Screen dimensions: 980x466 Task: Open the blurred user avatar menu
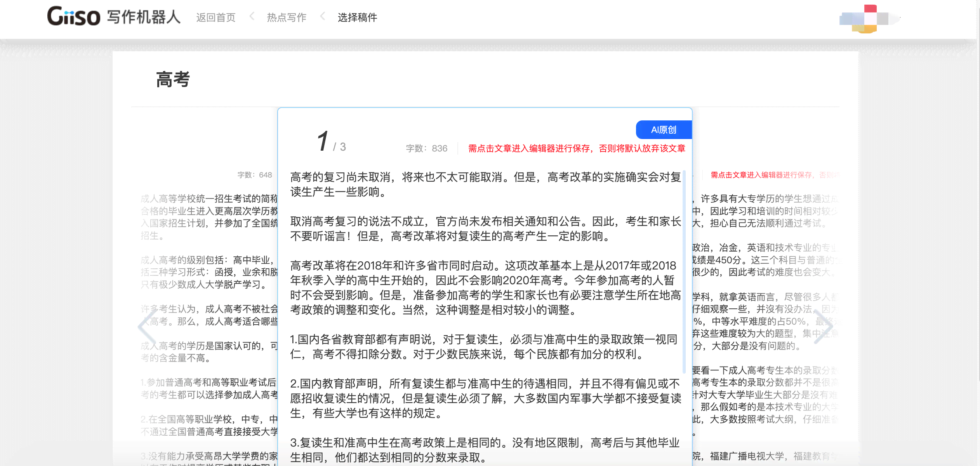(869, 19)
